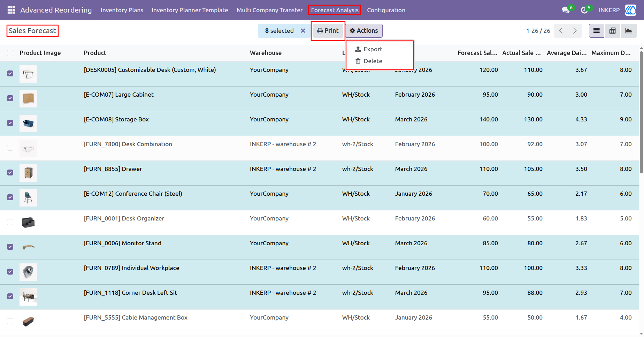This screenshot has height=337, width=644.
Task: Open the apps grid menu
Action: tap(11, 10)
